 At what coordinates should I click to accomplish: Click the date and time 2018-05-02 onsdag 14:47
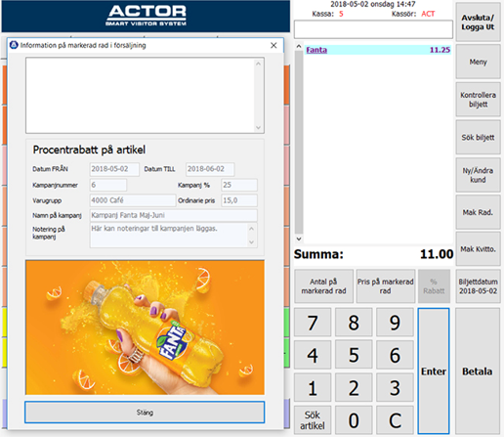point(373,4)
